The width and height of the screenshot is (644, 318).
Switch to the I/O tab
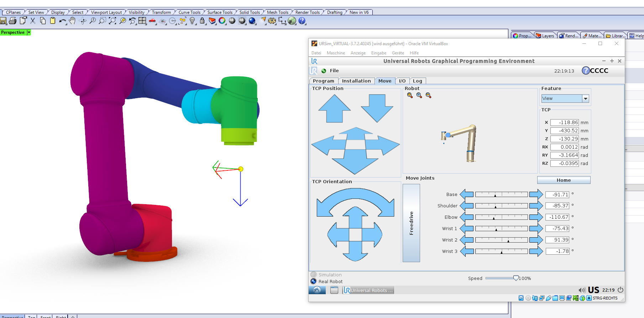point(402,81)
